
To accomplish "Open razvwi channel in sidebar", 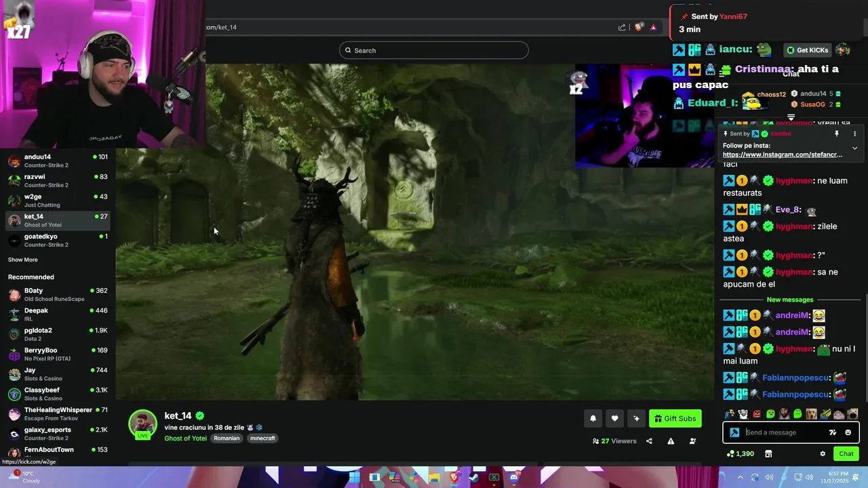I will click(58, 180).
